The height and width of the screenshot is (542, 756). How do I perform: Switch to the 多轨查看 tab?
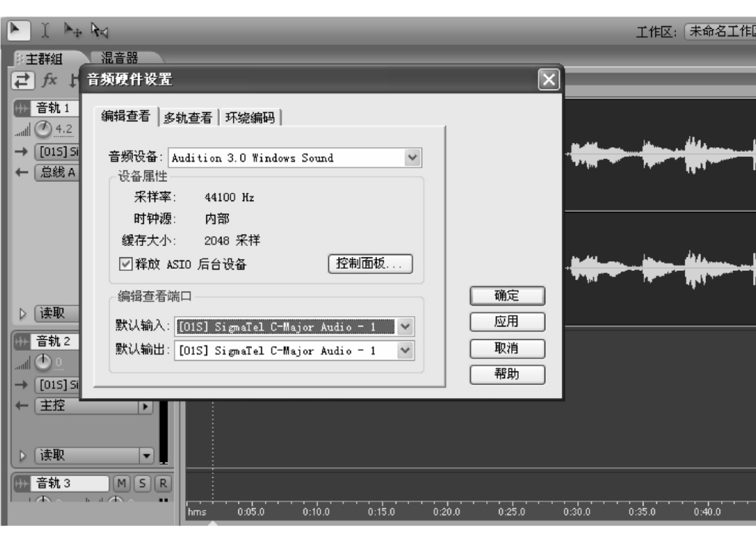[188, 118]
